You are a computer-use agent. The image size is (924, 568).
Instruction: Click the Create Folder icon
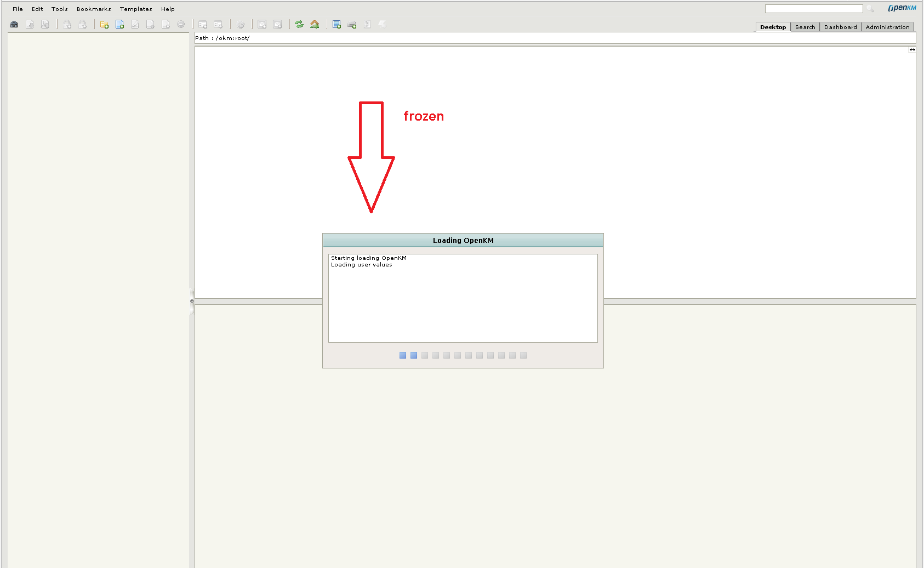coord(104,24)
